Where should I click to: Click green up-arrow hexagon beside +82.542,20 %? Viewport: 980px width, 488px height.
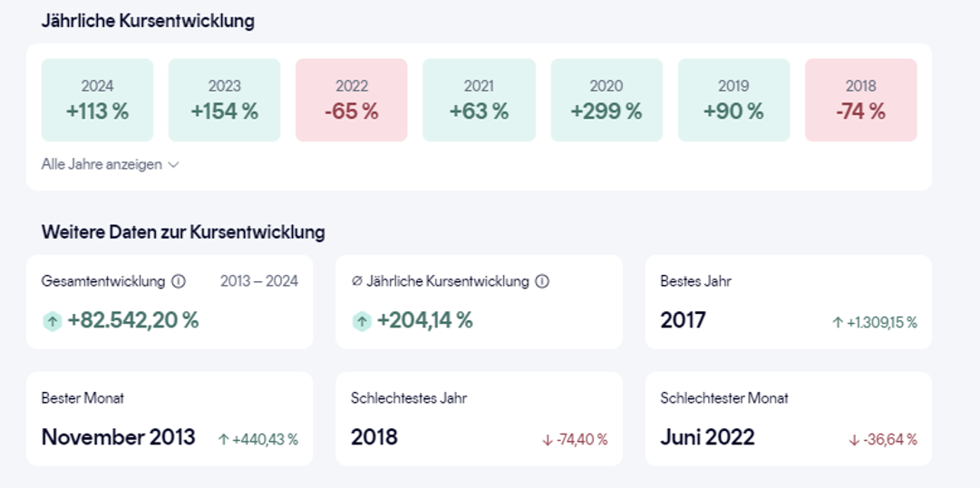[53, 320]
